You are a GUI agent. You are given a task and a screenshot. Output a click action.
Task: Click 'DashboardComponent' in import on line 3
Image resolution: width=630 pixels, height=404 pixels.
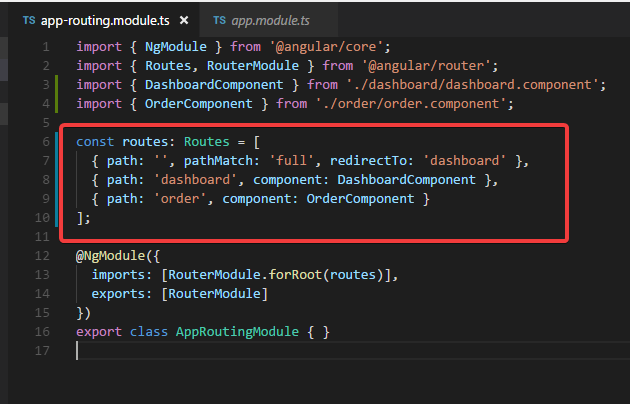pyautogui.click(x=214, y=85)
